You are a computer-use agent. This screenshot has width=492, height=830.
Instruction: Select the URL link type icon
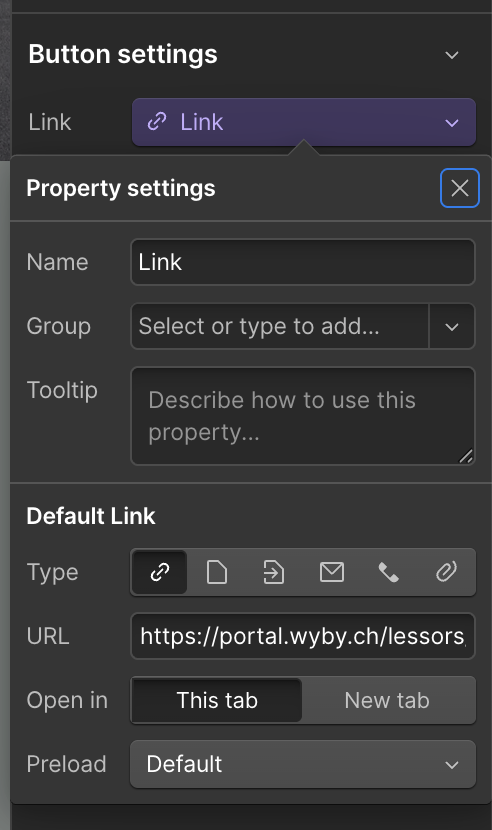(159, 572)
